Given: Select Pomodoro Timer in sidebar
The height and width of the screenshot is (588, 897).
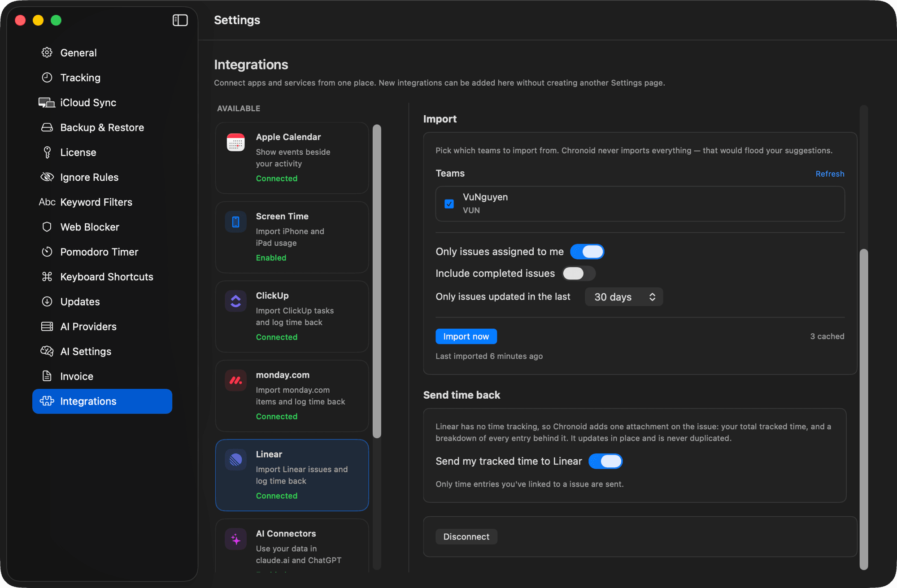Looking at the screenshot, I should tap(102, 252).
